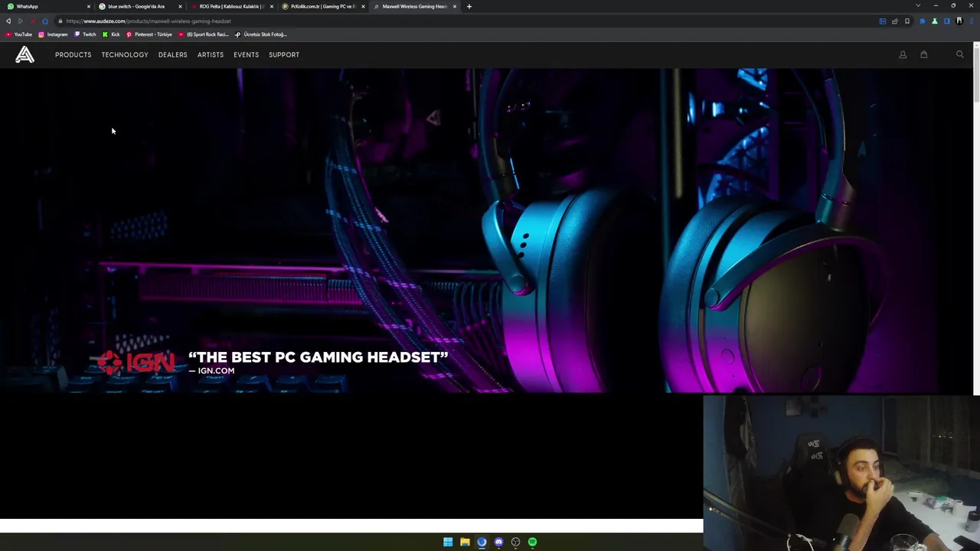Screen dimensions: 980x551
Task: Click the browser home icon
Action: coord(45,21)
